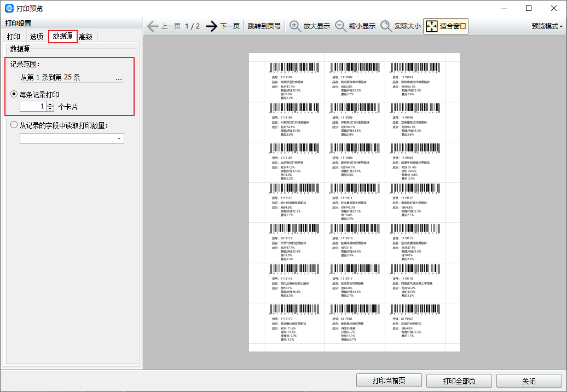Click the 打印当前页 button
The image size is (567, 392).
point(389,381)
